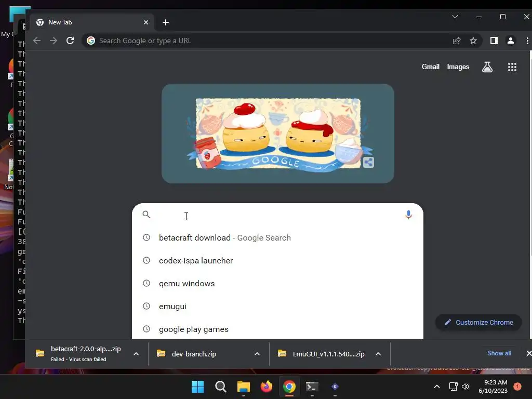Click the network icon in the system tray
532x399 pixels.
coord(453,387)
